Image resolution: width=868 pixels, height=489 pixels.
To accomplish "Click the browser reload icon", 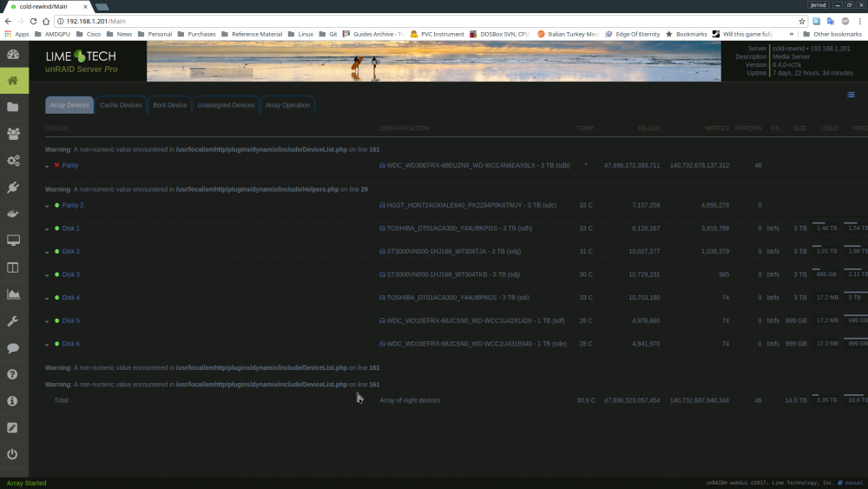I will point(33,21).
